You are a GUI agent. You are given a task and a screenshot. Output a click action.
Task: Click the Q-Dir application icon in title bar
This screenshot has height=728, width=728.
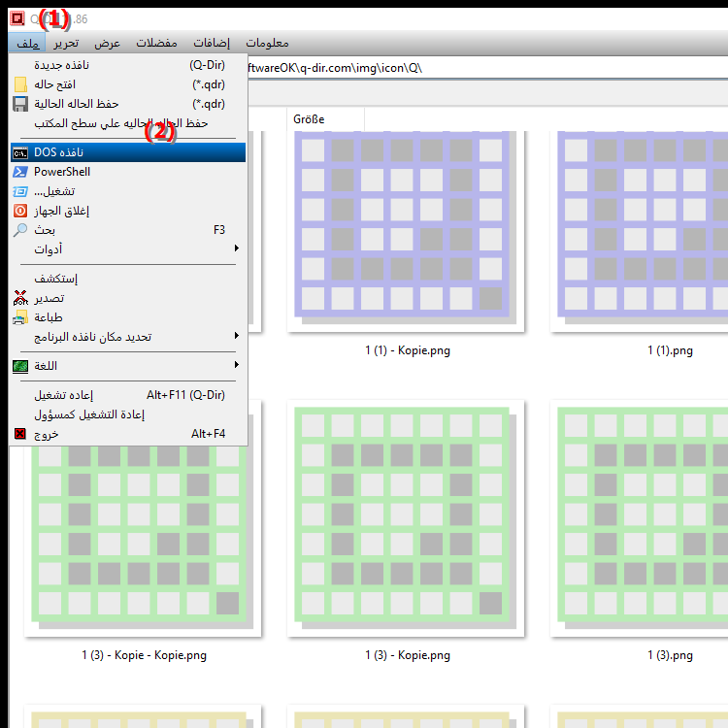[17, 18]
